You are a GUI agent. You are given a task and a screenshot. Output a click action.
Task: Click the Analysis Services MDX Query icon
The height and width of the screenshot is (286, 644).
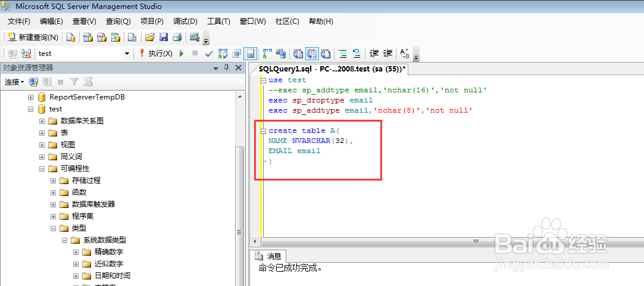(87, 38)
